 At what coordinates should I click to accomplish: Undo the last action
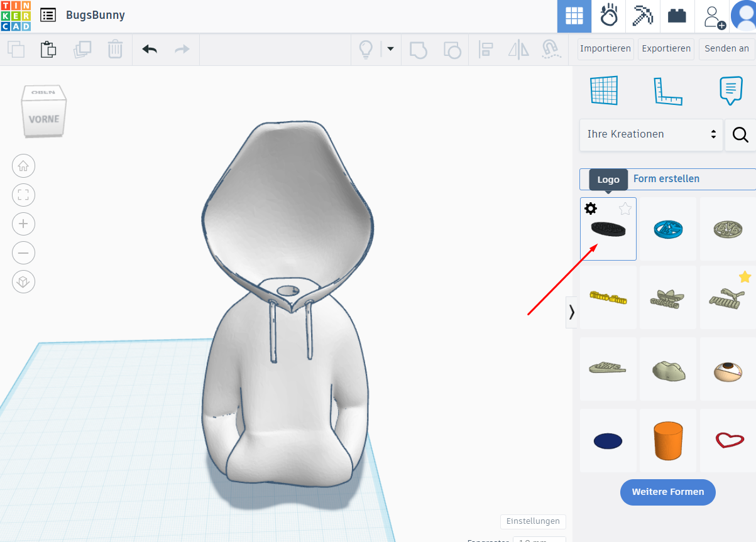point(150,49)
